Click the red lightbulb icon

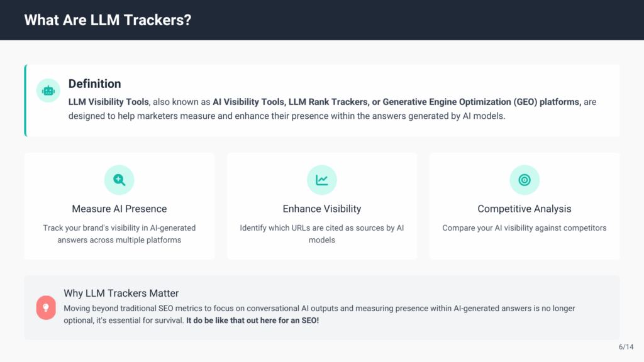(46, 307)
